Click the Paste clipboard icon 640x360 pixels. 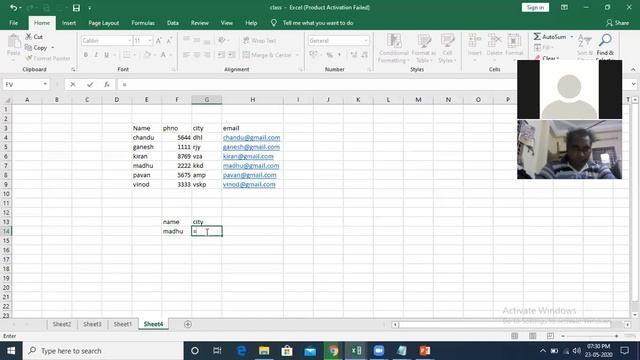(x=13, y=41)
